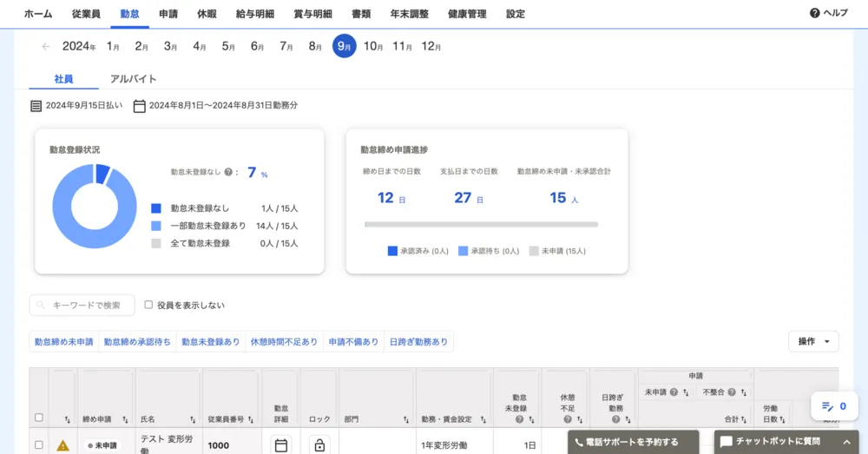Go back with the left arrow by 2024年
The width and height of the screenshot is (868, 454).
[46, 47]
